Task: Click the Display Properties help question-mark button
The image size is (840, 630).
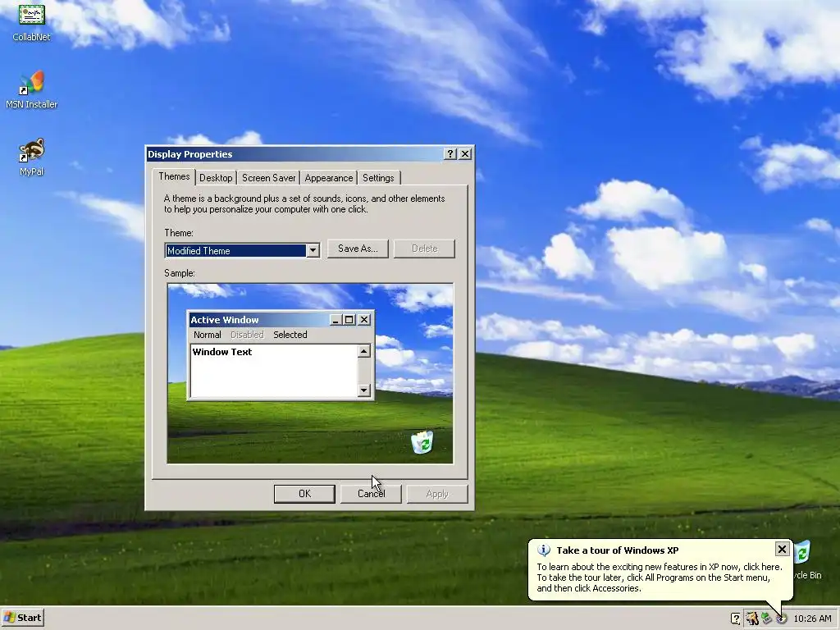Action: click(x=450, y=154)
